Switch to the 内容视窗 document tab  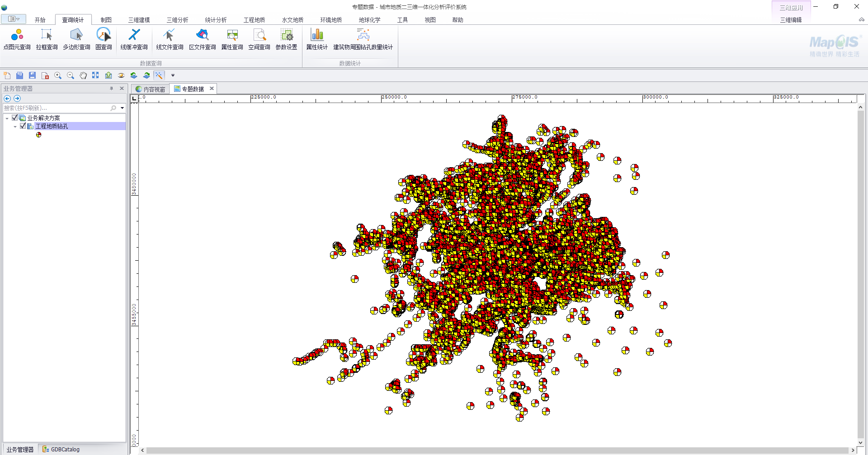pyautogui.click(x=151, y=89)
